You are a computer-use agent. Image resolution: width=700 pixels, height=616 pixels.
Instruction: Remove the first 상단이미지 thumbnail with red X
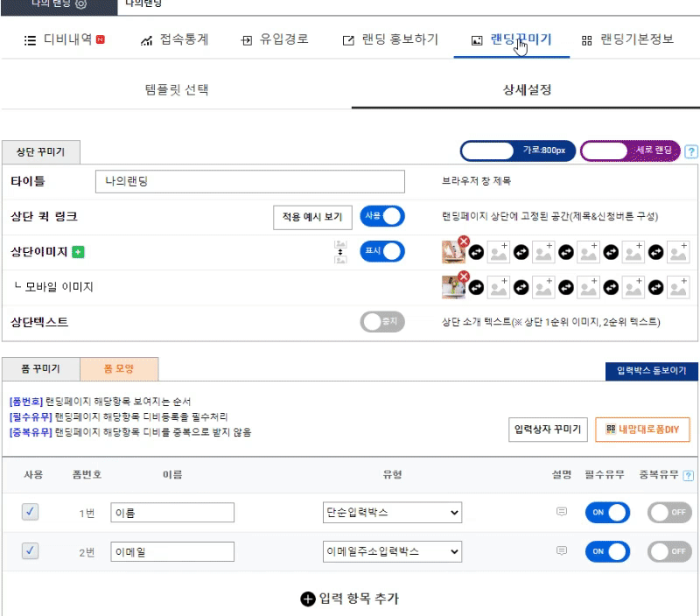(x=464, y=242)
